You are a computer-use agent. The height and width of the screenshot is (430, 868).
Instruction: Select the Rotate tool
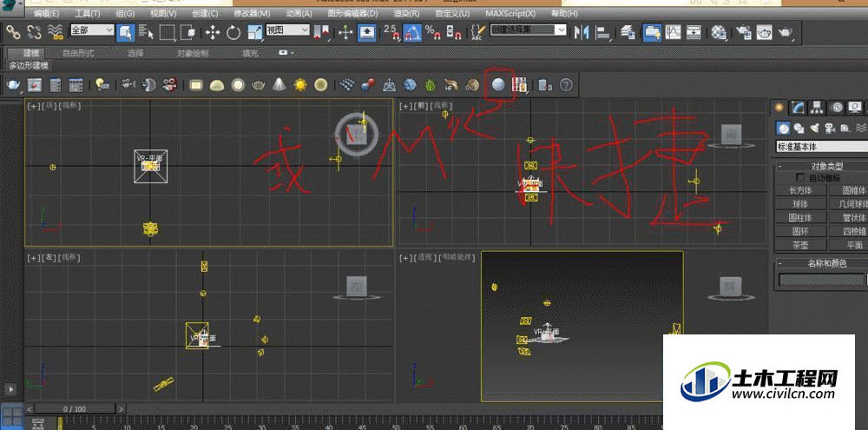(233, 33)
